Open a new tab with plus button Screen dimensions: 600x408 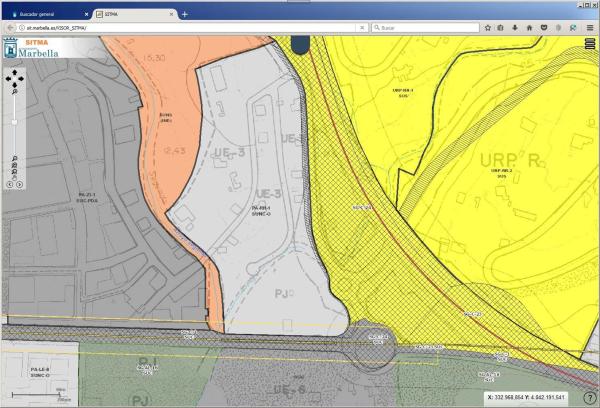[185, 14]
